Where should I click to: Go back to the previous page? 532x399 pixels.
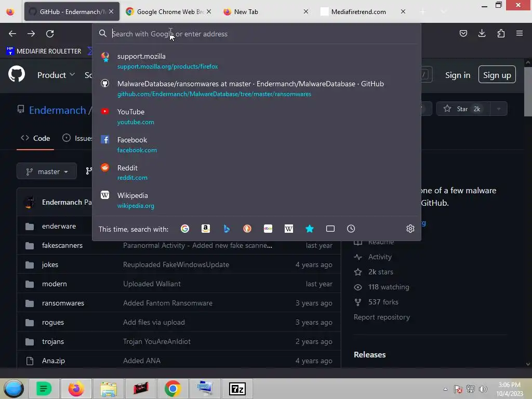click(12, 34)
